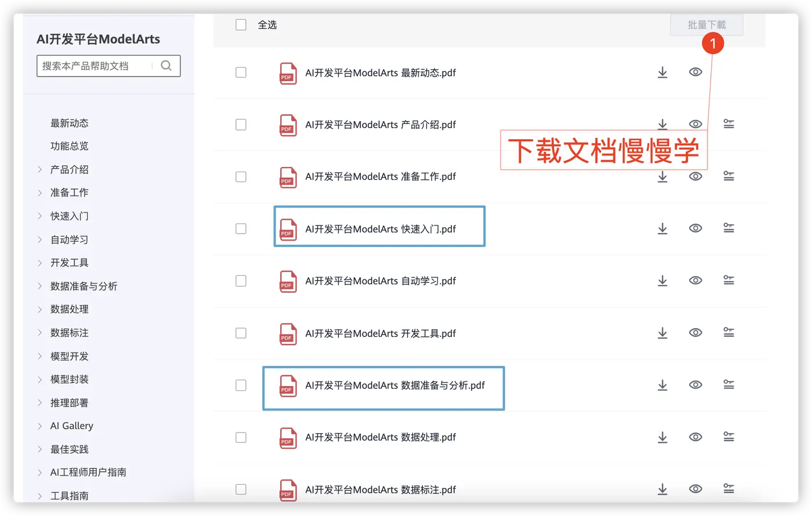This screenshot has height=516, width=812.
Task: Expand the 数据处理 sidebar chevron
Action: click(x=39, y=309)
